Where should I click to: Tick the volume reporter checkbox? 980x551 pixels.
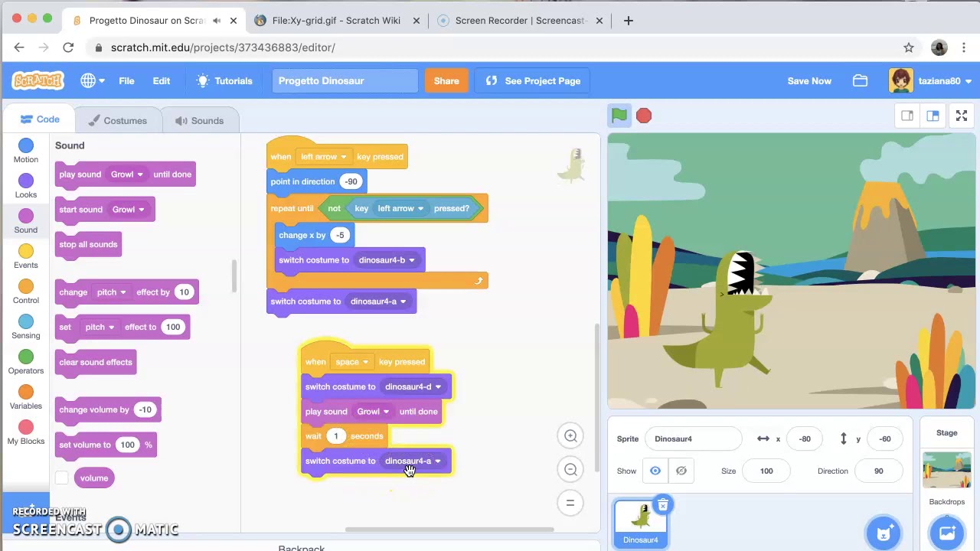pos(62,478)
